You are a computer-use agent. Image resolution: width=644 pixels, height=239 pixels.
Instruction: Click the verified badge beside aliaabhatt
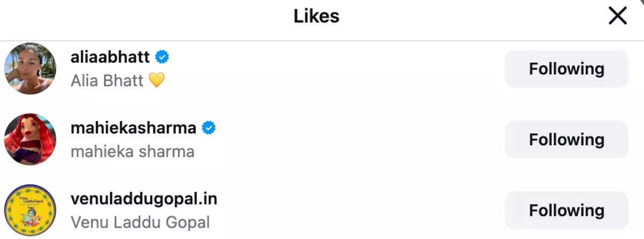(162, 56)
